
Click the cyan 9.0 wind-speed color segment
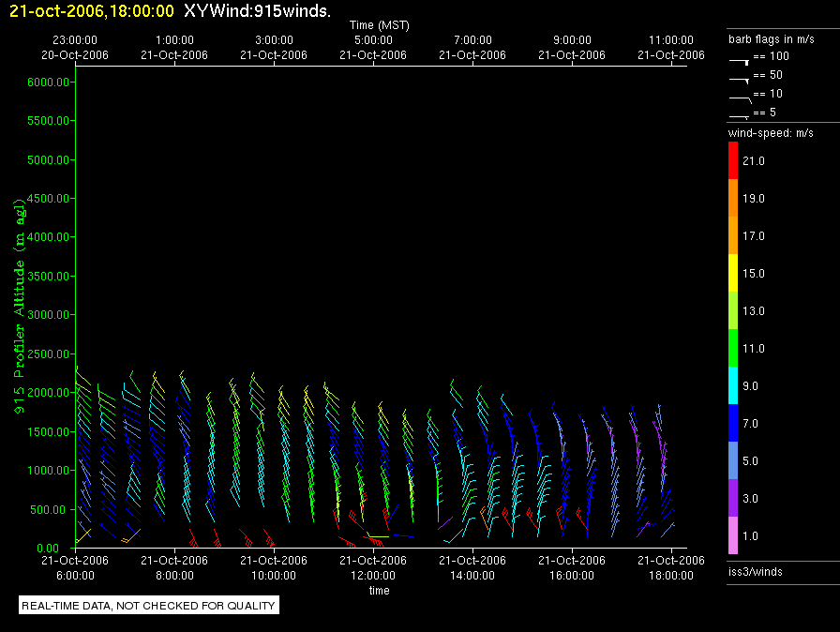click(733, 385)
